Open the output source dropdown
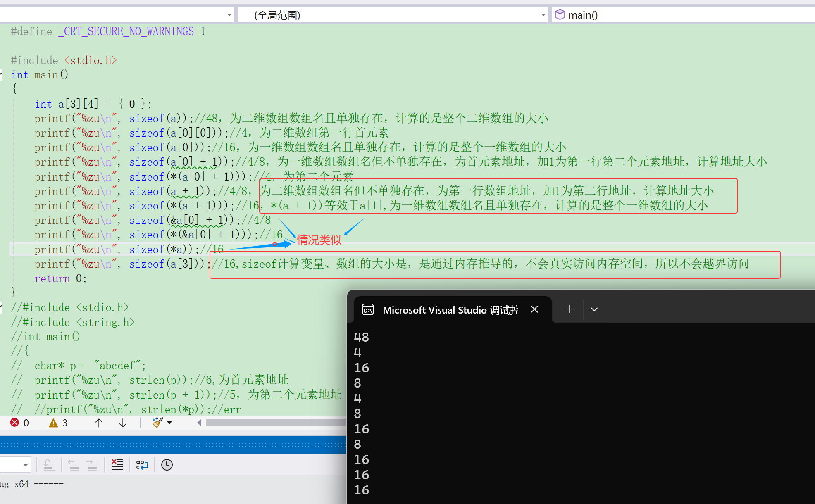 coord(25,465)
